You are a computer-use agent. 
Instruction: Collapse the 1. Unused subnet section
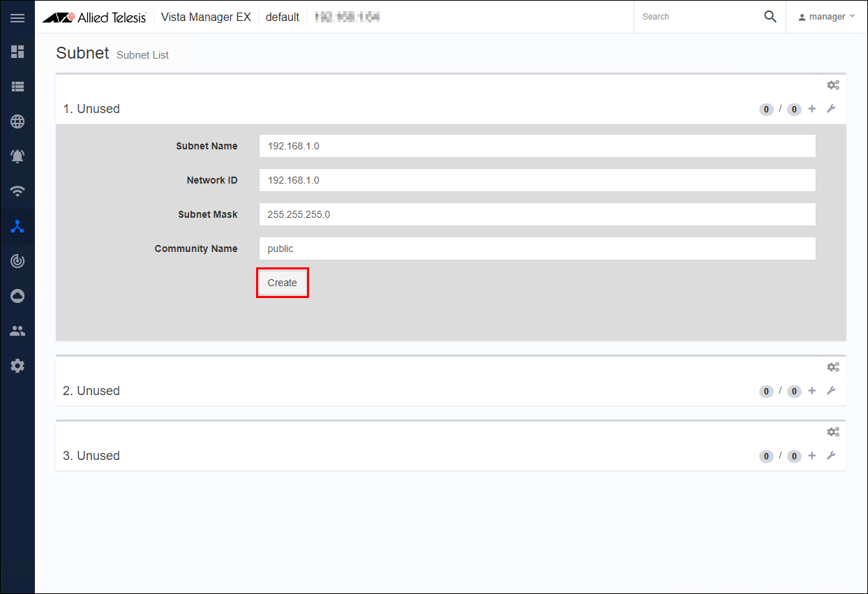(x=91, y=109)
